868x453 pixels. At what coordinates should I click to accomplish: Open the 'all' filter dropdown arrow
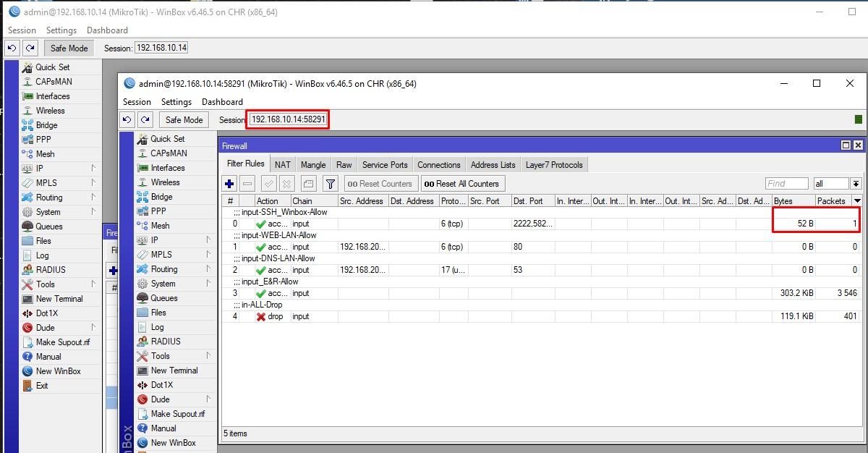(x=856, y=184)
